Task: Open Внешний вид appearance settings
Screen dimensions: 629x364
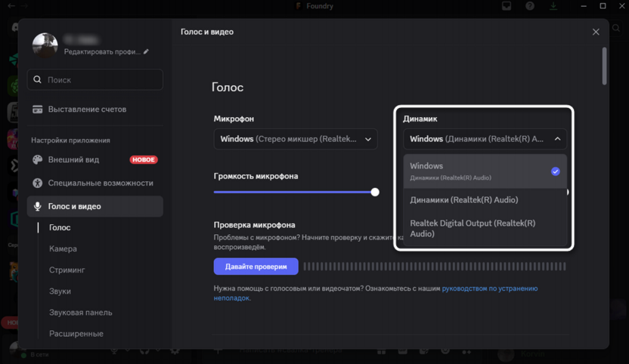Action: [x=95, y=159]
